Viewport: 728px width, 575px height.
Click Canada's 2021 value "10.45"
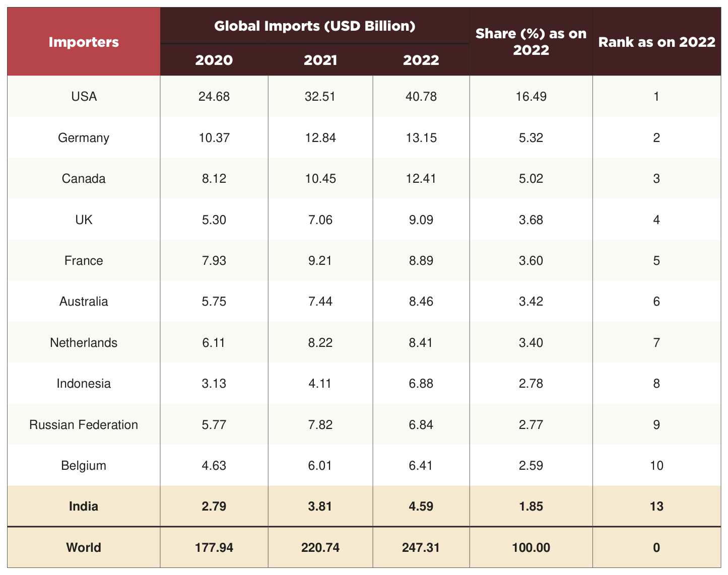[x=320, y=178]
